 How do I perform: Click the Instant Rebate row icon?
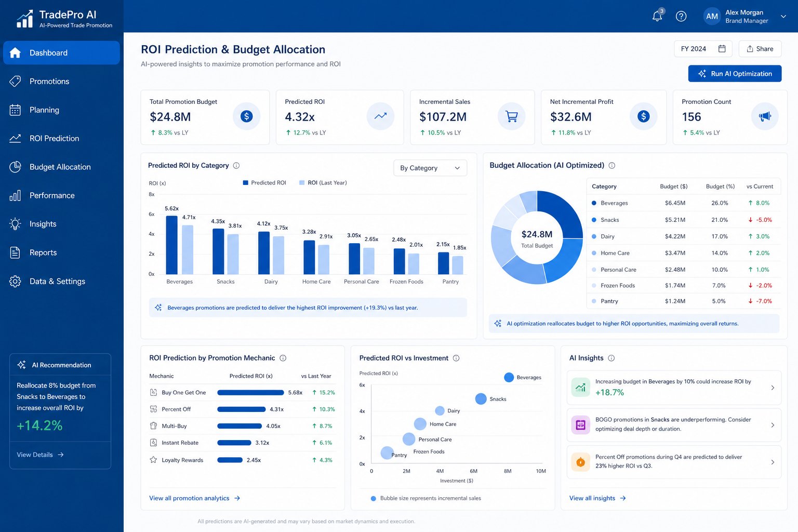tap(153, 443)
